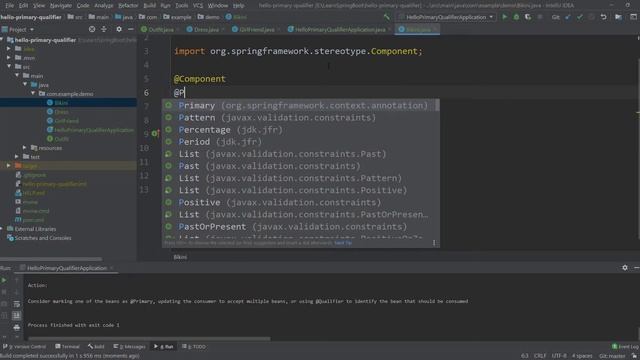Screen dimensions: 640x360
Task: Open the Project Structure folder icon in the toolbar
Action: pos(618,17)
